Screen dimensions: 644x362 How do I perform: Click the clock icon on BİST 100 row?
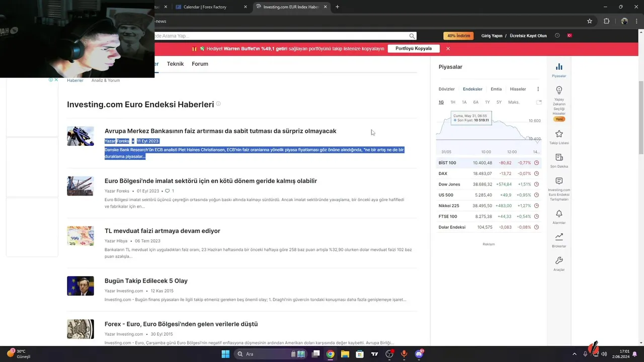[536, 163]
